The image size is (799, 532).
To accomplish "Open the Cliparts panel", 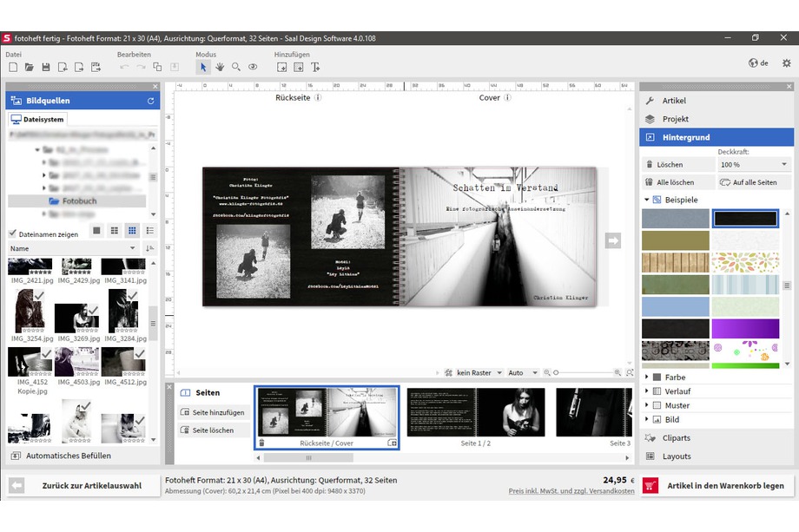I will [676, 438].
